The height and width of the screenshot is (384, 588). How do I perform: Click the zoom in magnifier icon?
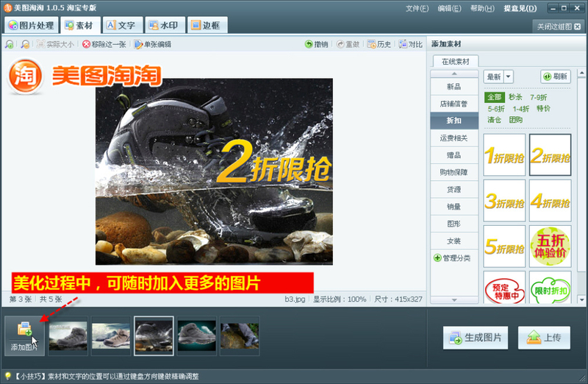[x=10, y=44]
